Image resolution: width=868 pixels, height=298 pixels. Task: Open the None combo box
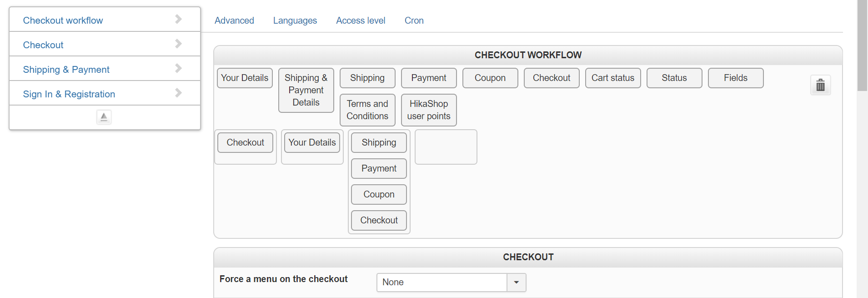pyautogui.click(x=442, y=283)
